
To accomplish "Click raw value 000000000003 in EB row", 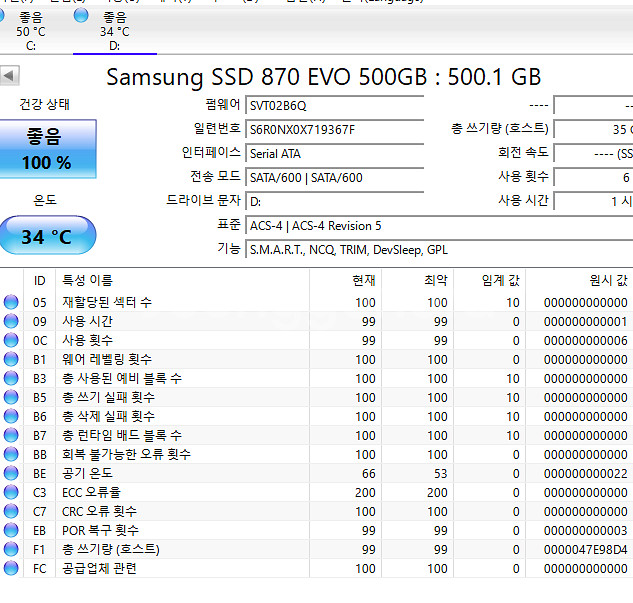I will click(x=585, y=530).
